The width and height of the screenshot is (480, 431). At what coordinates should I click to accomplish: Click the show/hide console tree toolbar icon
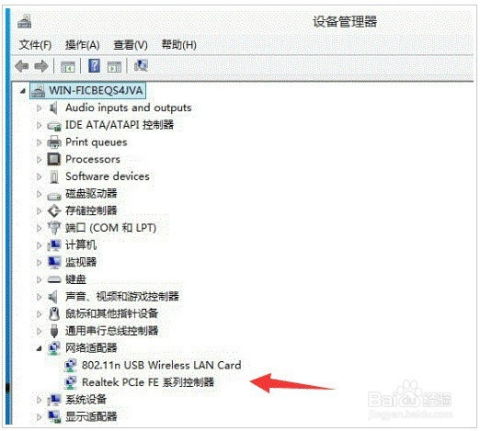[68, 67]
